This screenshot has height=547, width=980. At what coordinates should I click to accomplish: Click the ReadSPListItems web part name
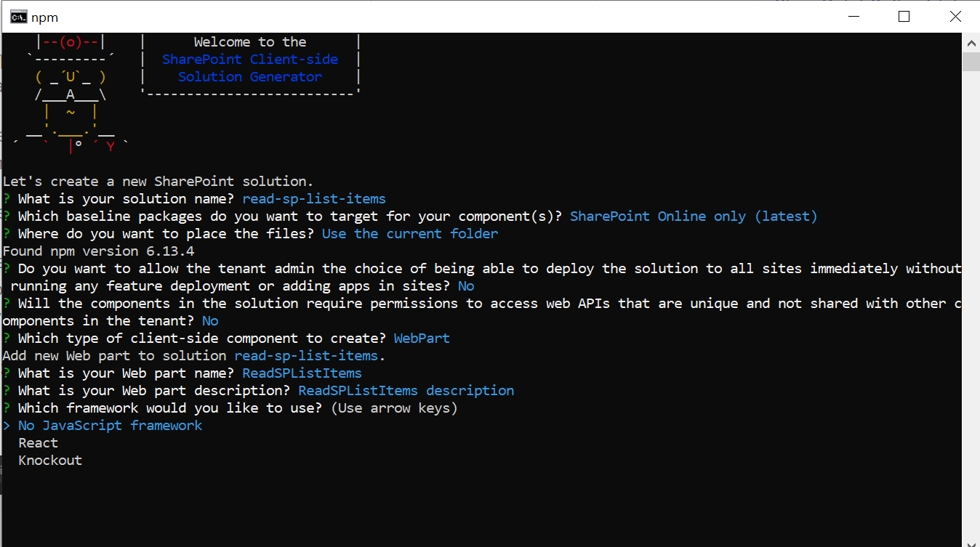pyautogui.click(x=302, y=373)
